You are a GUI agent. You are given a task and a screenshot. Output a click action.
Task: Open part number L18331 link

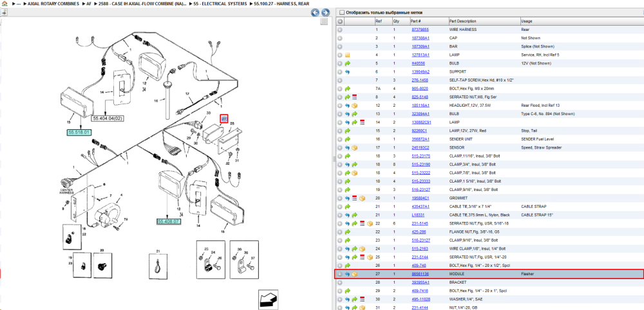tap(418, 215)
